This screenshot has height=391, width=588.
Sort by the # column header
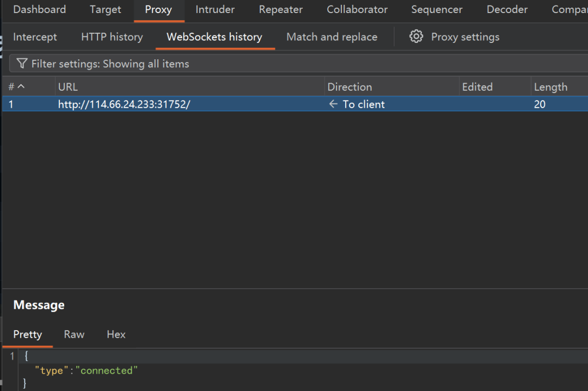pyautogui.click(x=28, y=87)
